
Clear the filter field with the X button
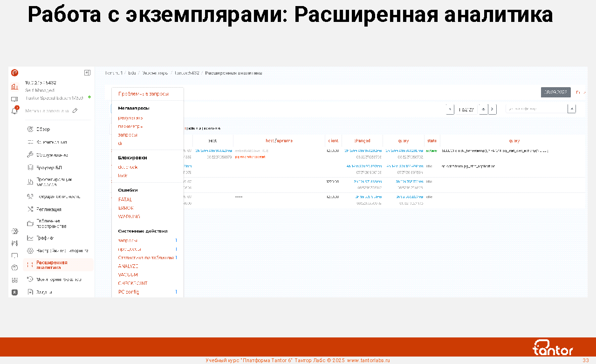(572, 109)
